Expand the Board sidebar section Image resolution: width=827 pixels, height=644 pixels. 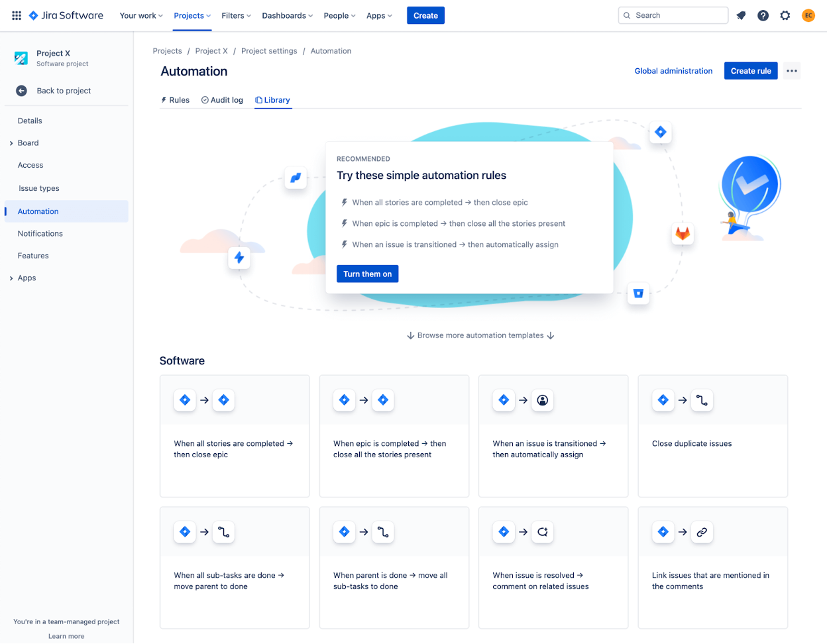(11, 143)
